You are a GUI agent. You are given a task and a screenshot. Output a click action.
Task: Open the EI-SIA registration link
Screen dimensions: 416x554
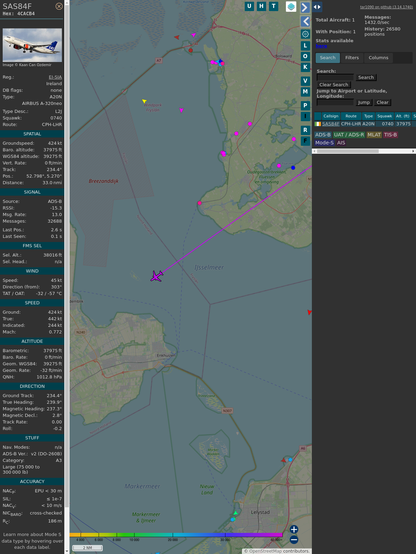pos(55,77)
